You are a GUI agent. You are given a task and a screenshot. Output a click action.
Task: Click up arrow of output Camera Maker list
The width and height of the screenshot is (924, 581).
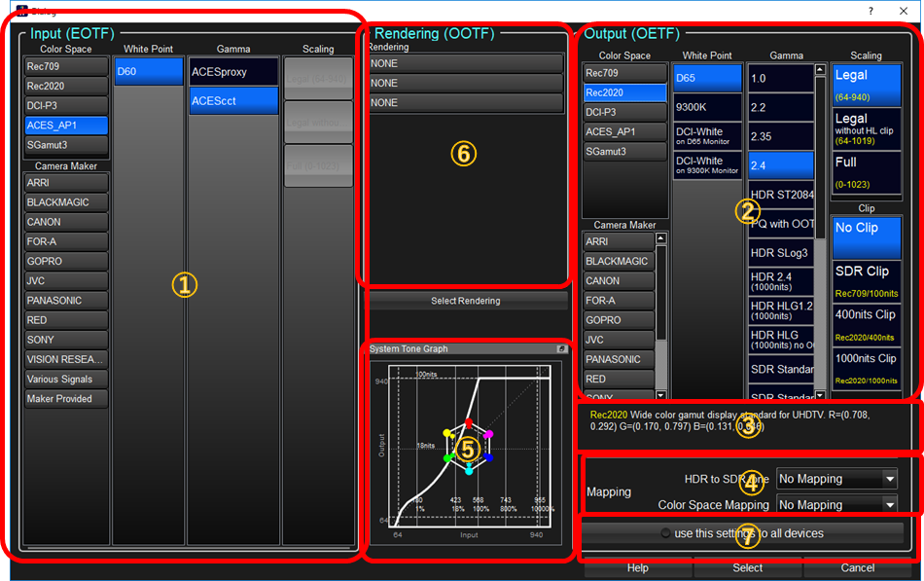point(660,238)
